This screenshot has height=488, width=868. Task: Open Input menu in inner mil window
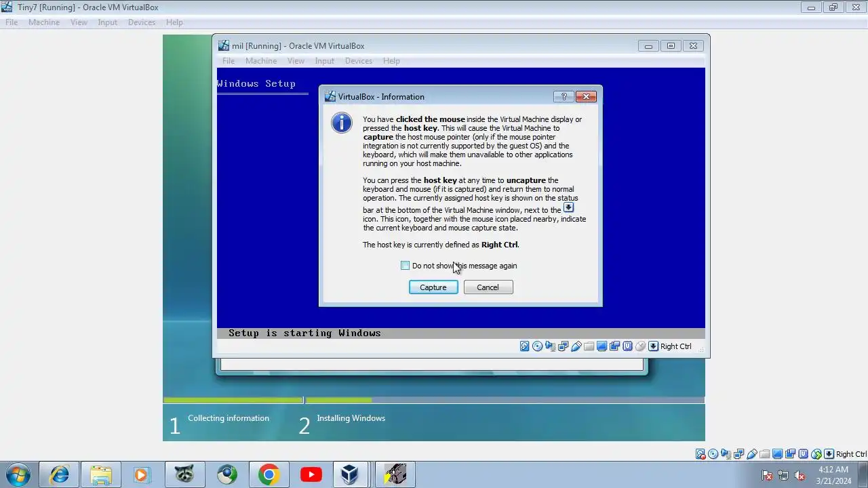click(324, 61)
